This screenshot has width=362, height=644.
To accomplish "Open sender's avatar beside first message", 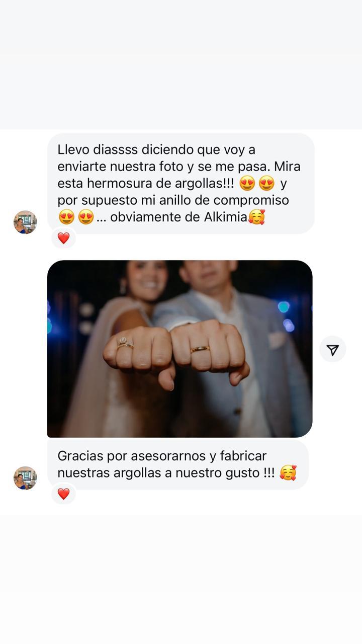I will tap(25, 222).
